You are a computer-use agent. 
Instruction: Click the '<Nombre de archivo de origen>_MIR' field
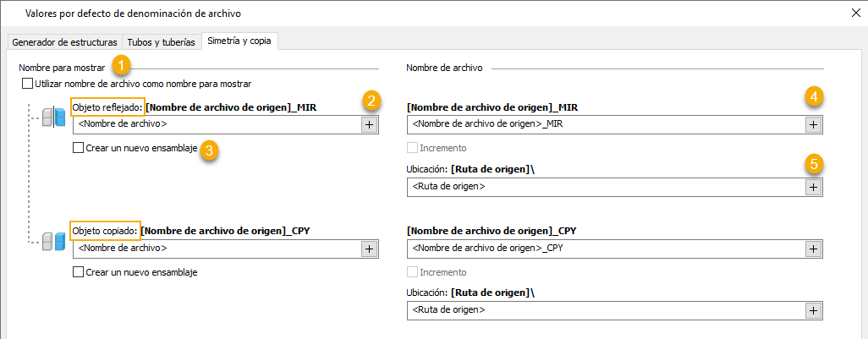pyautogui.click(x=605, y=124)
